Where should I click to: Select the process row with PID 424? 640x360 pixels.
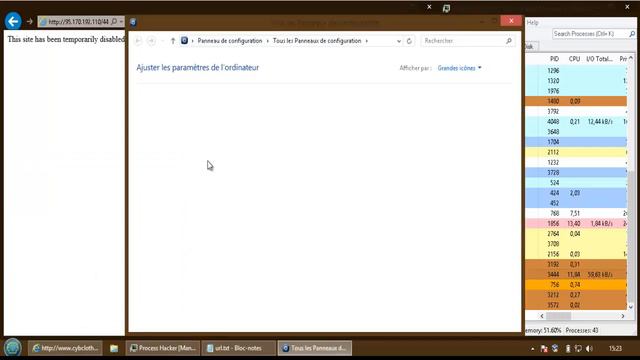click(576, 193)
